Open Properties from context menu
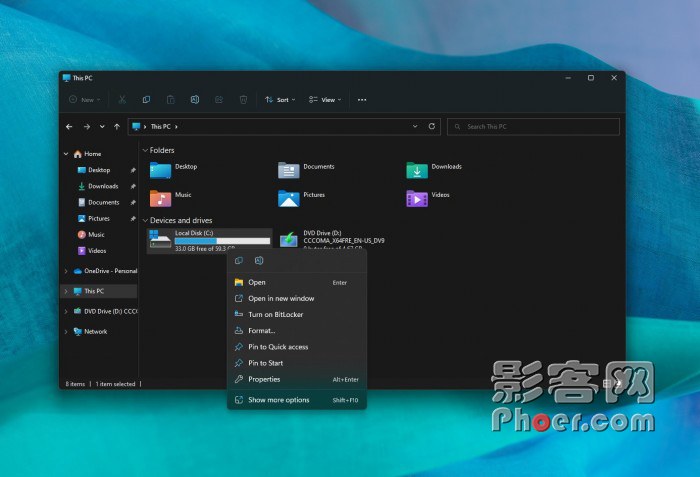Image resolution: width=700 pixels, height=477 pixels. (297, 379)
